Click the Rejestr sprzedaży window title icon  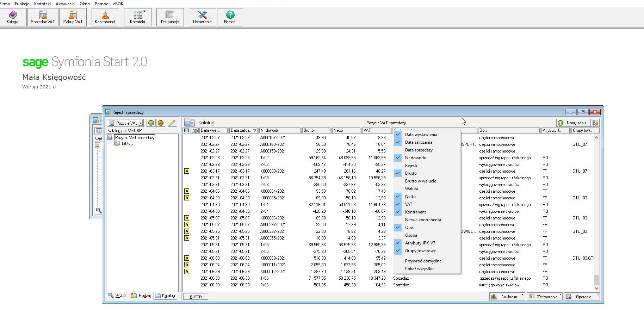click(108, 112)
